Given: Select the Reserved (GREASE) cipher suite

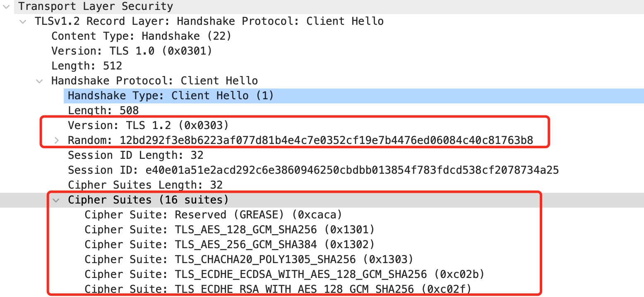Looking at the screenshot, I should coord(213,215).
